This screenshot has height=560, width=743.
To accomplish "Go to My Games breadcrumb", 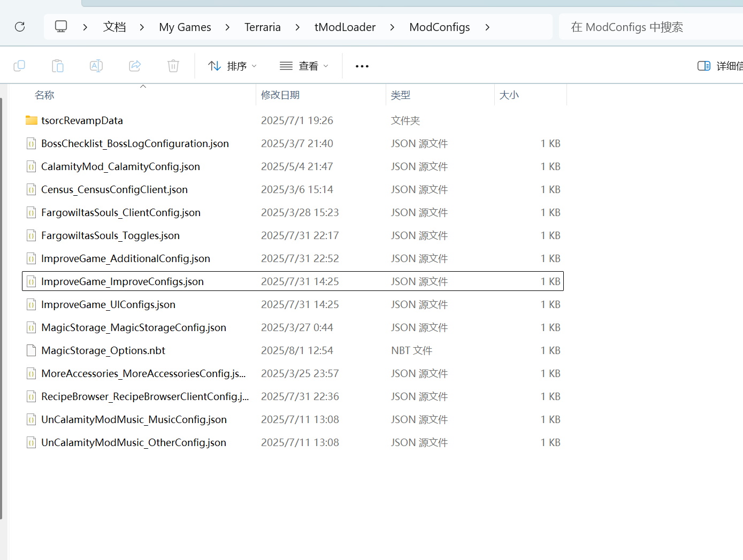I will (x=185, y=27).
